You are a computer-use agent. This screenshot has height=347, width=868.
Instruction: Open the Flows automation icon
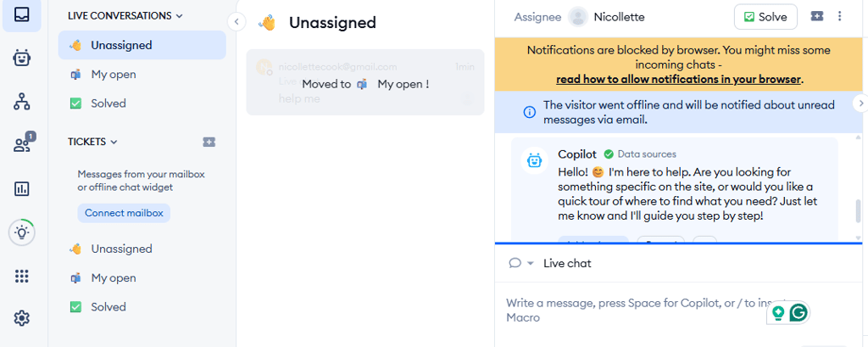[x=22, y=102]
